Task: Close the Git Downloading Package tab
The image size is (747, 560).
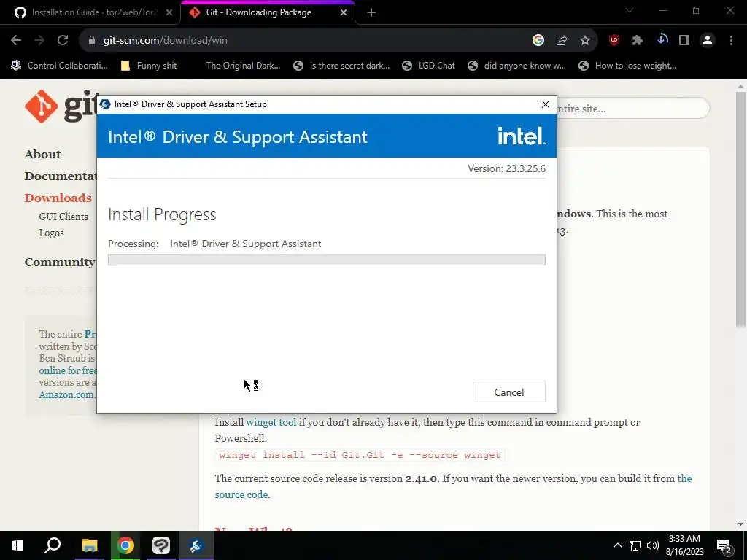Action: [x=344, y=12]
